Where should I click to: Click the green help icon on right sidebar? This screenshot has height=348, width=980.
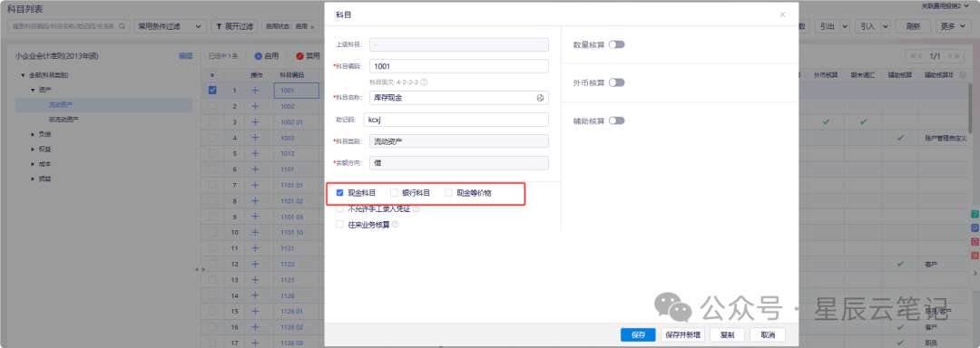(x=975, y=215)
